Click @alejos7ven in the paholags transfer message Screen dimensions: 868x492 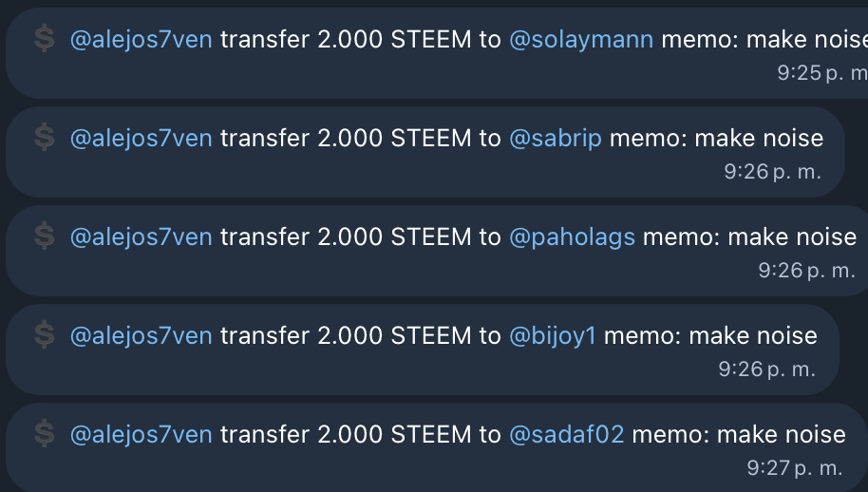(142, 237)
